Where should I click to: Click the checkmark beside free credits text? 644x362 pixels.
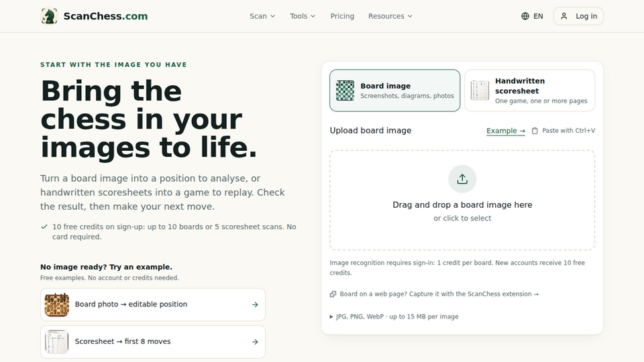tap(44, 227)
